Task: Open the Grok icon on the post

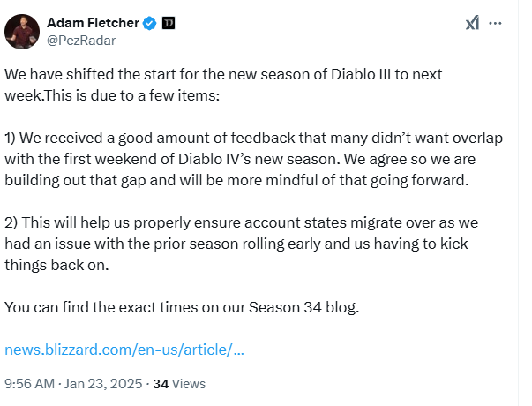Action: pos(472,23)
